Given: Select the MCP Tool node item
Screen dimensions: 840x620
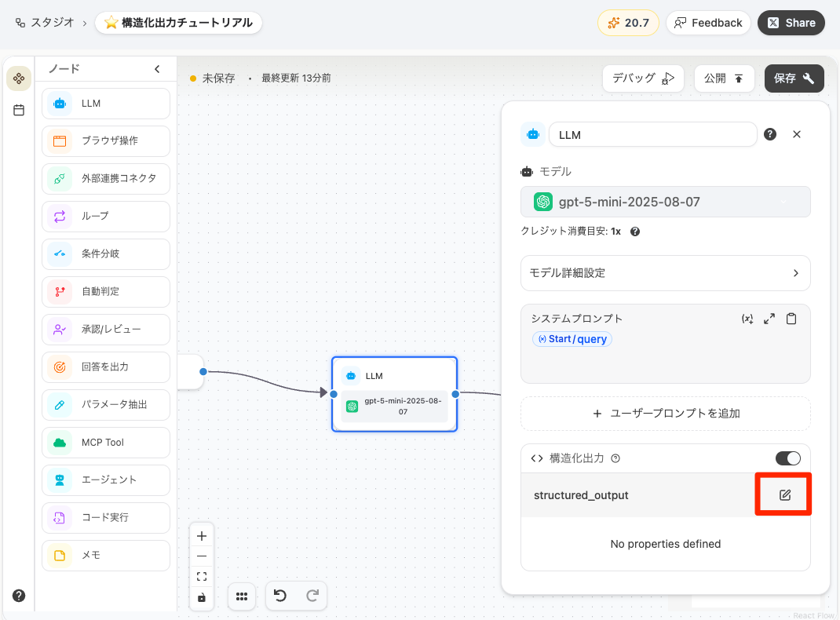Looking at the screenshot, I should coord(106,443).
